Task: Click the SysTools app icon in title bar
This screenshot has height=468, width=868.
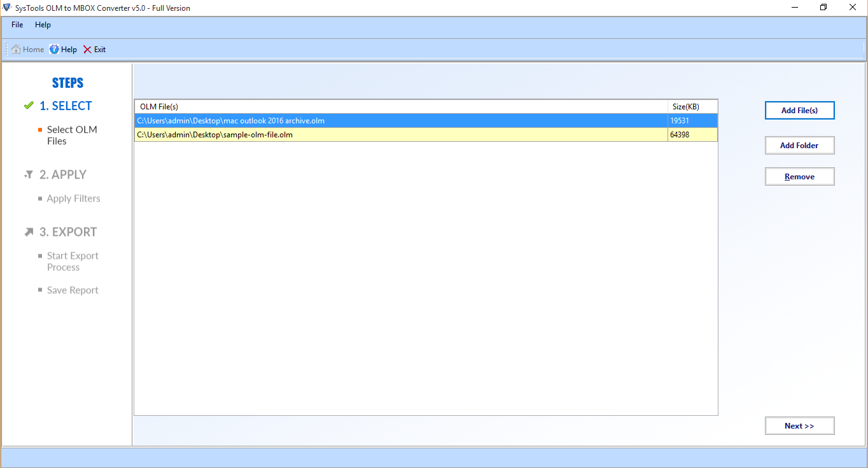Action: click(x=7, y=8)
